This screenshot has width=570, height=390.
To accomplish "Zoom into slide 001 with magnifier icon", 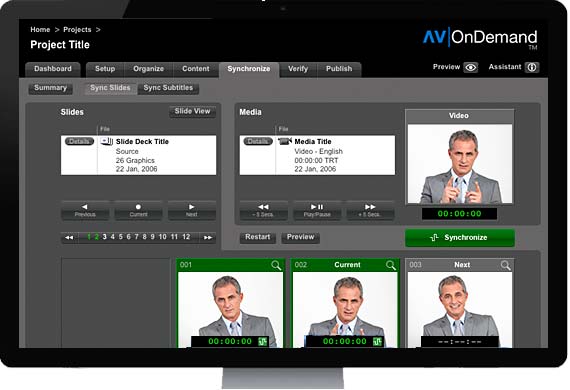I will (x=276, y=265).
